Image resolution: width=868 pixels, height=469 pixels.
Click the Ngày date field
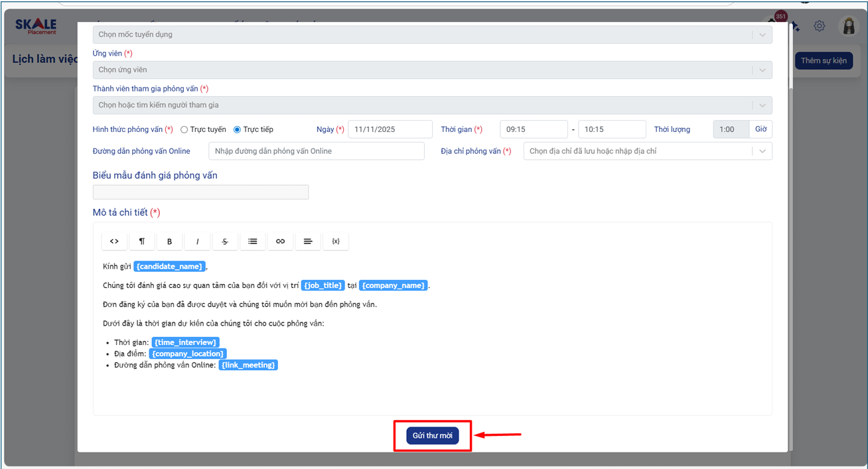(390, 129)
